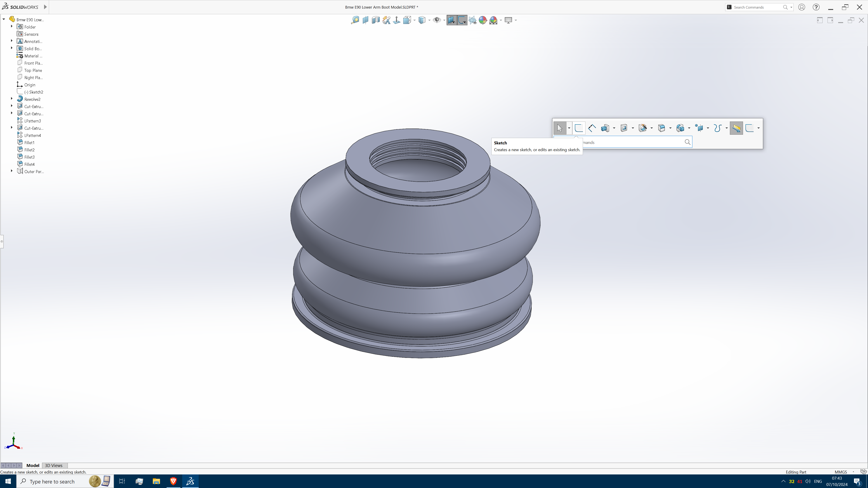Toggle view sketches visibility button
The height and width of the screenshot is (488, 868).
click(x=462, y=20)
